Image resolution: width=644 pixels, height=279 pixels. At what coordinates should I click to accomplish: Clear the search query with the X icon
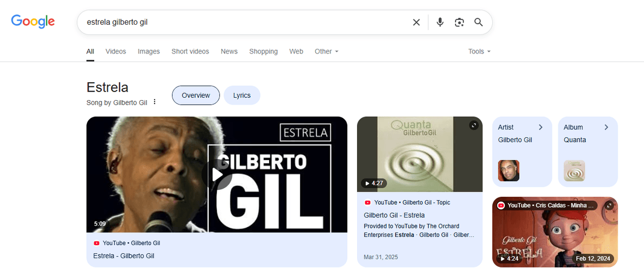416,22
